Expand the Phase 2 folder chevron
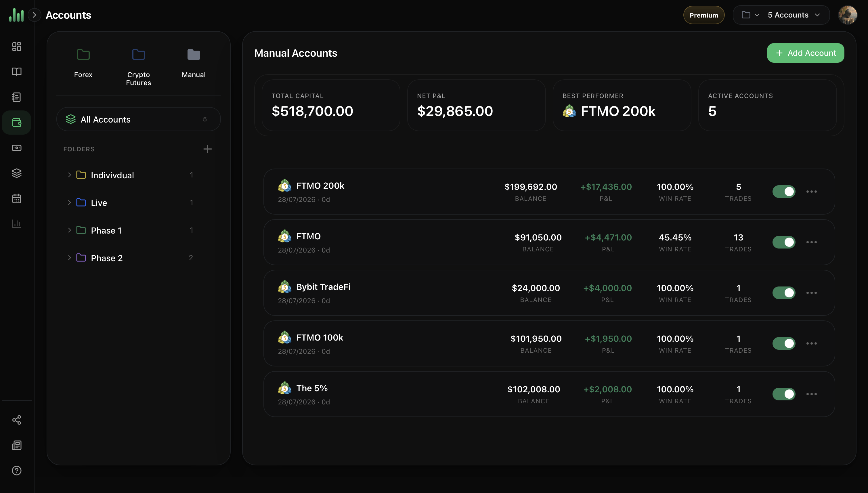This screenshot has width=868, height=493. coord(69,258)
